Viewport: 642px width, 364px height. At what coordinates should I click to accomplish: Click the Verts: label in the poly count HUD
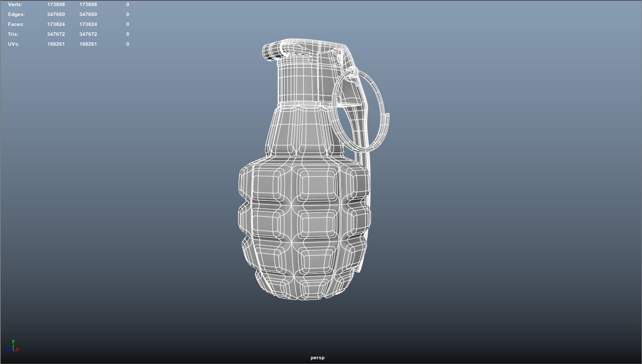[x=15, y=5]
